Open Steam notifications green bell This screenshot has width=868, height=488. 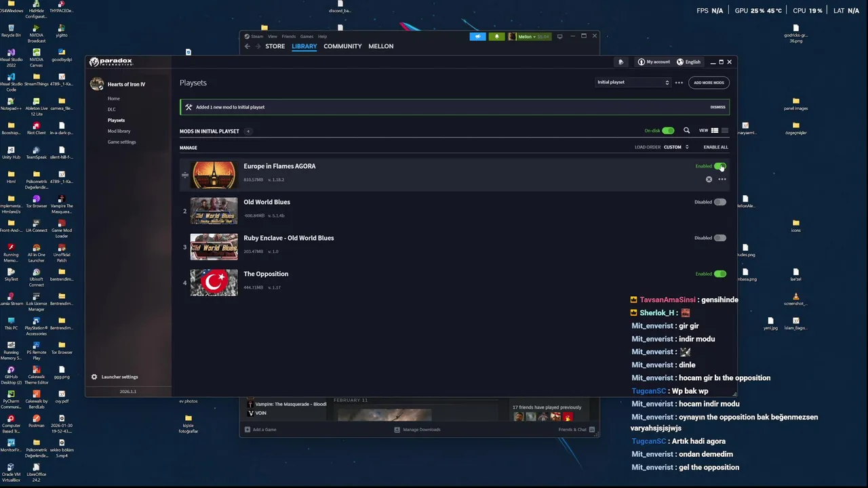point(496,37)
